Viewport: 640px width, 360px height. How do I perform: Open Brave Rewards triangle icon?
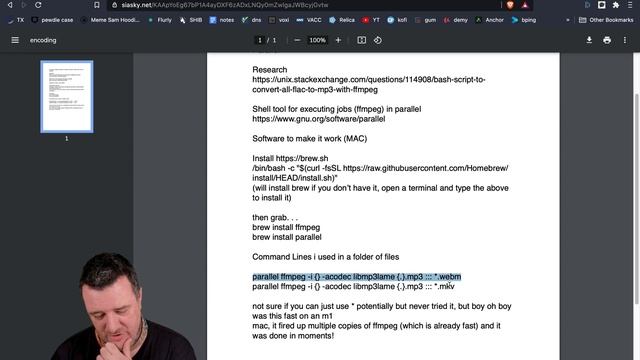pos(525,5)
